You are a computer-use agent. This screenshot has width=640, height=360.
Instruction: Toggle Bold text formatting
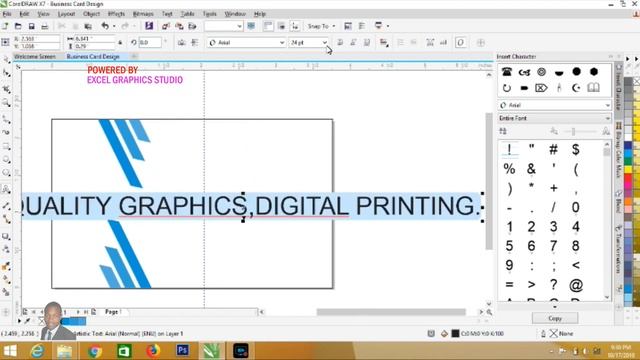340,42
